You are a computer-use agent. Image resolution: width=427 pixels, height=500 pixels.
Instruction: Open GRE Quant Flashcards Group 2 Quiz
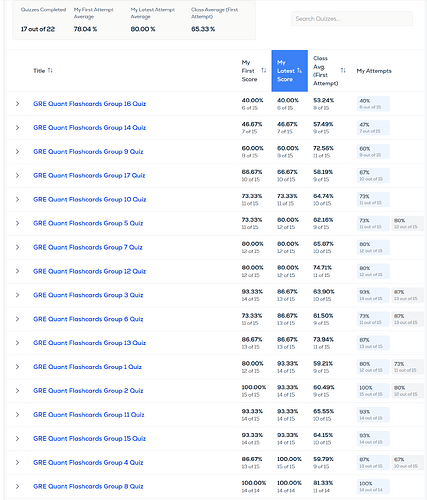point(88,391)
